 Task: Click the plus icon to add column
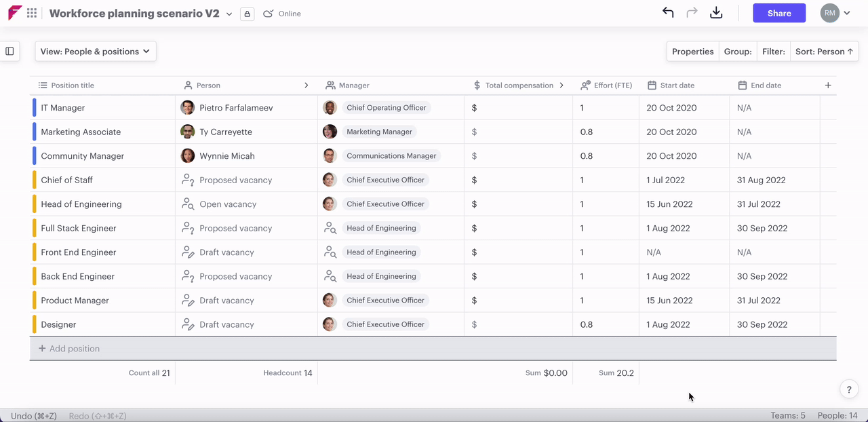pos(828,85)
